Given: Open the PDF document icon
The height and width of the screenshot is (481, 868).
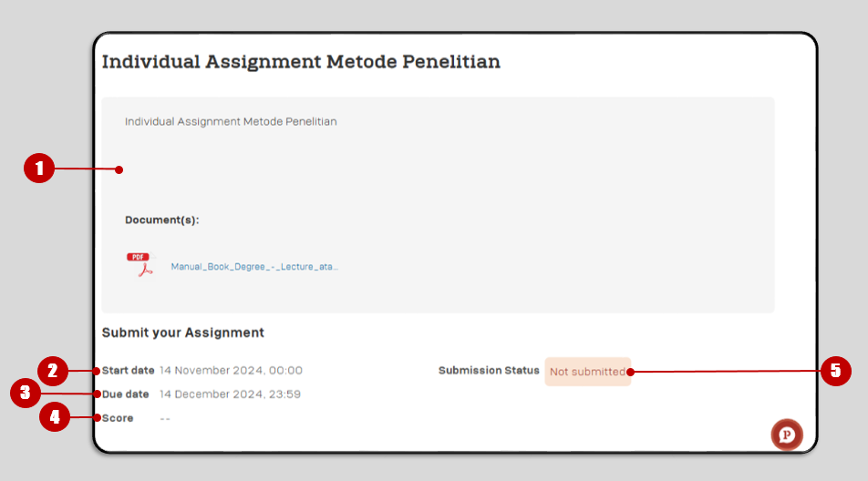Looking at the screenshot, I should [139, 265].
